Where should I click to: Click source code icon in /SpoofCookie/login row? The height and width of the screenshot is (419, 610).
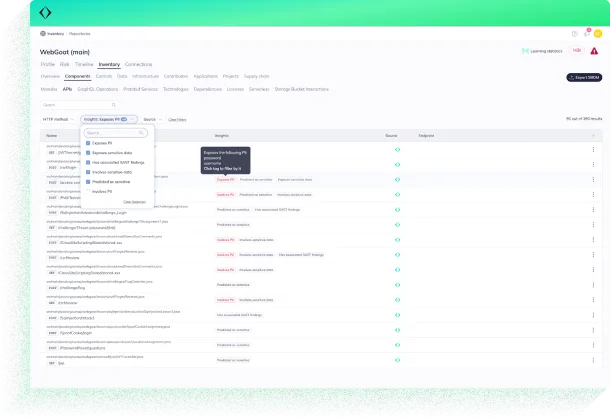click(397, 330)
